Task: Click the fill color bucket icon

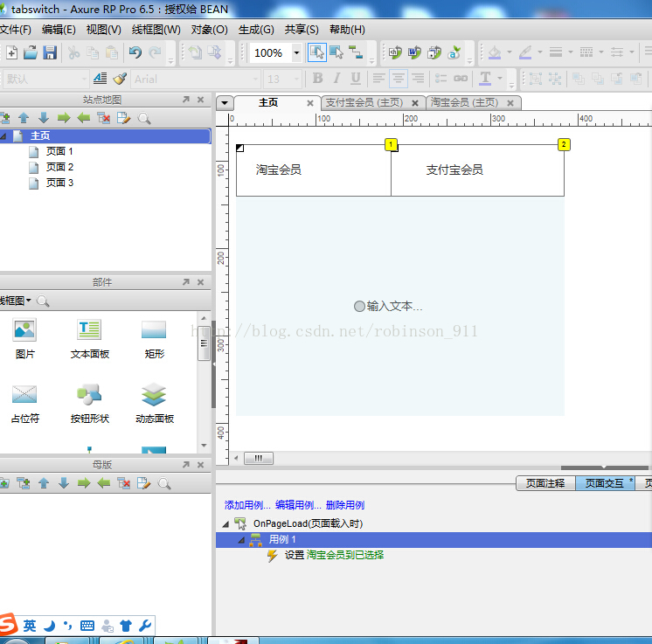Action: tap(495, 52)
